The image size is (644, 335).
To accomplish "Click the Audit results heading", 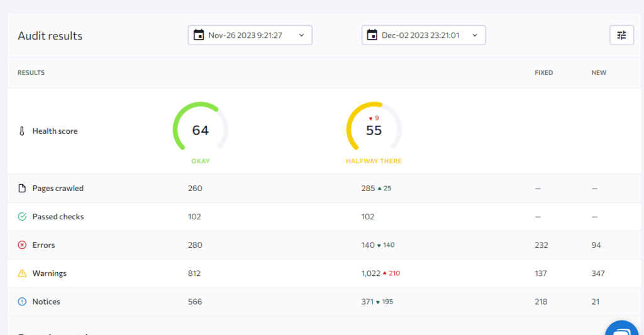I will (50, 36).
